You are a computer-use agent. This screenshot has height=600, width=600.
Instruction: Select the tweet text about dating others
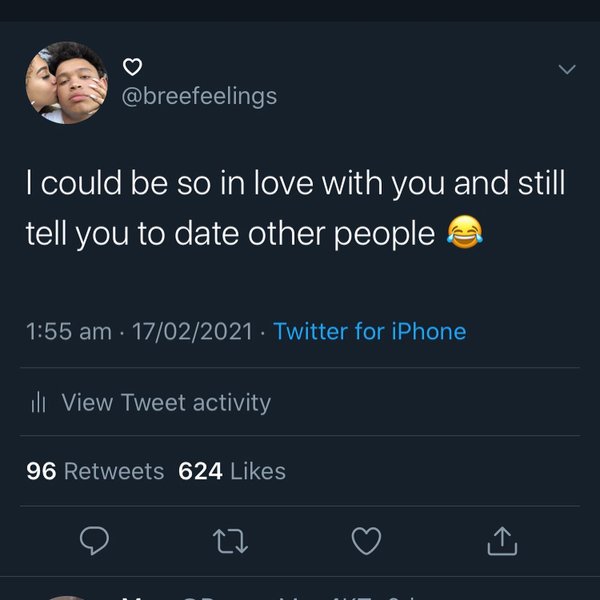click(x=290, y=209)
